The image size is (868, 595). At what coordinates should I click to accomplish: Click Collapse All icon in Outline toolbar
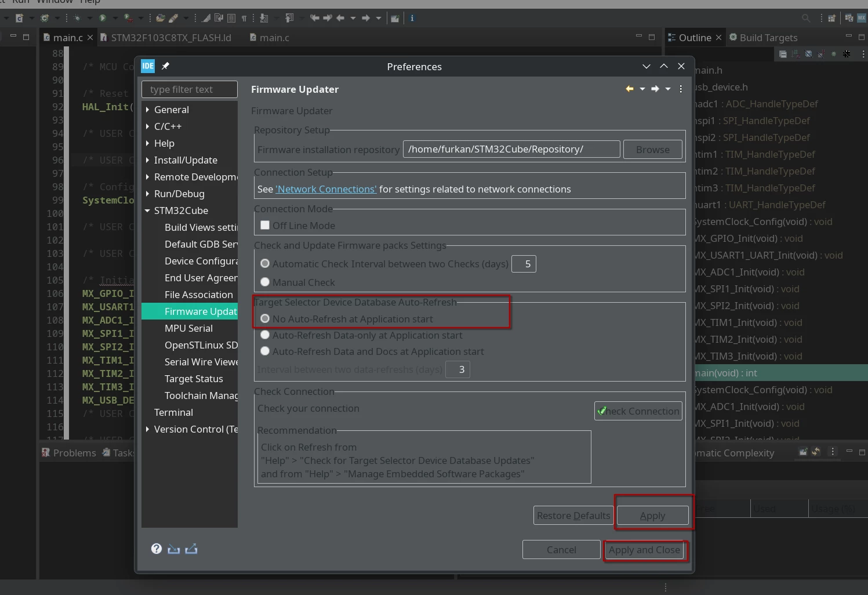783,54
